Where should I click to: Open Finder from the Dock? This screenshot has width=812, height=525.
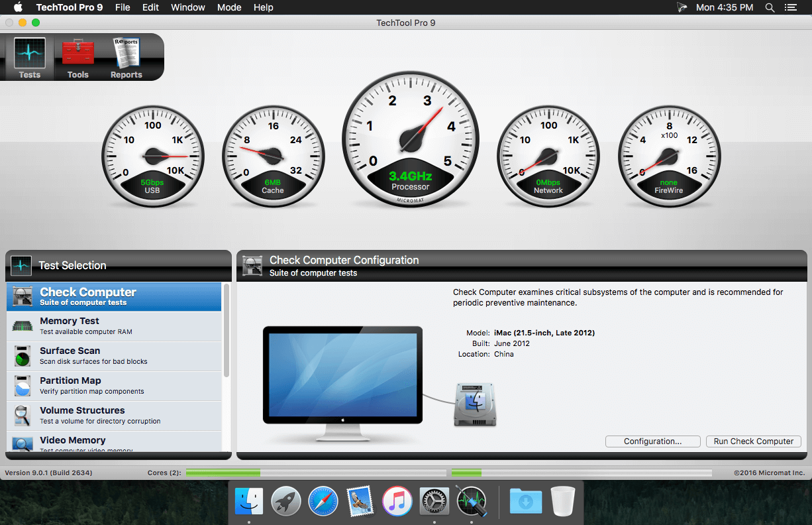249,501
